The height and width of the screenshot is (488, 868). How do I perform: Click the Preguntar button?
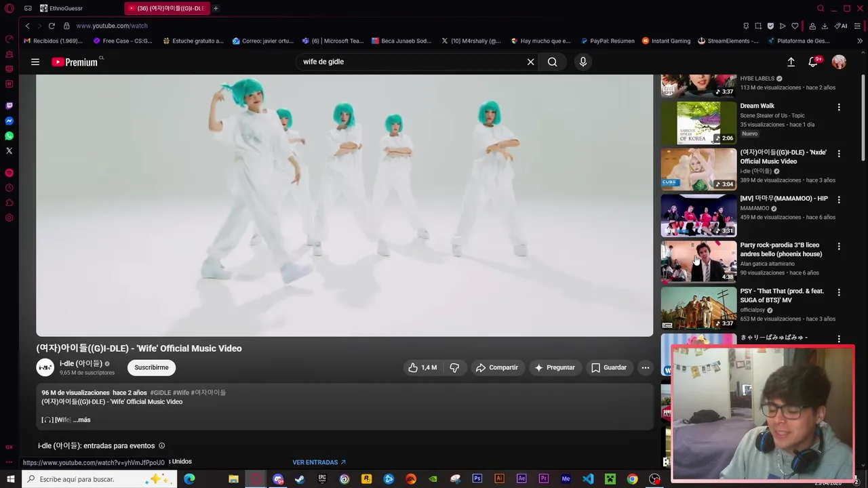pos(555,367)
